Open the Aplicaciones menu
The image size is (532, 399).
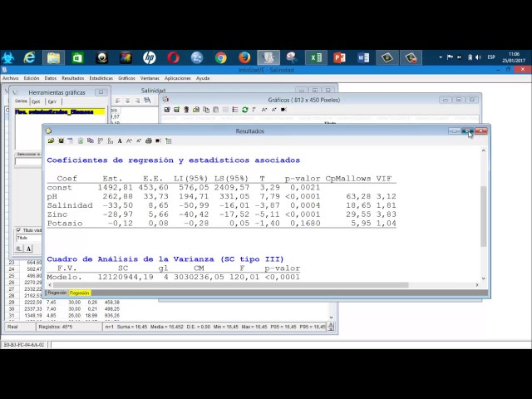pyautogui.click(x=177, y=78)
